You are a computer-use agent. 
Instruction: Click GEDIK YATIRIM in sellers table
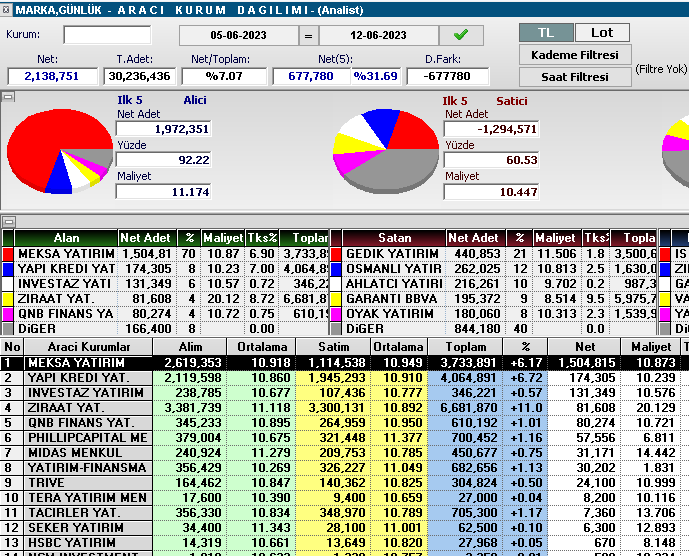(x=392, y=254)
